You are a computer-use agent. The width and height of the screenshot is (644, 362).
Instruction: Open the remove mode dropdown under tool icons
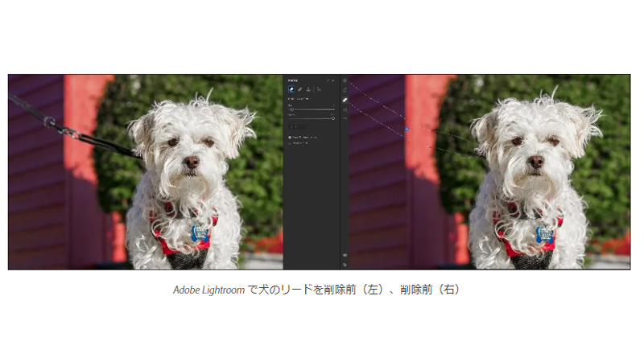(x=299, y=99)
